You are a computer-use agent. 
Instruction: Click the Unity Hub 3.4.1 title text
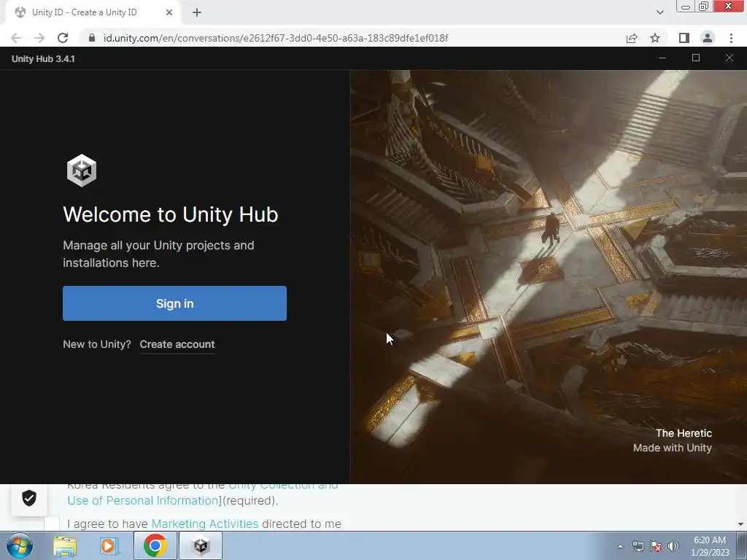pos(43,58)
